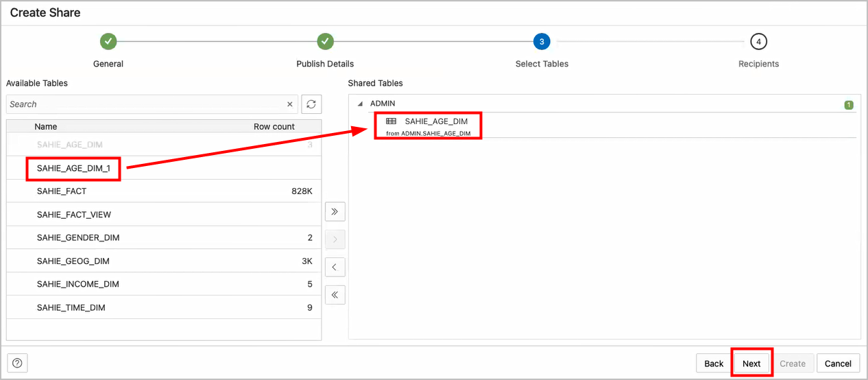Select the SAHIE_FACT table row

point(164,191)
